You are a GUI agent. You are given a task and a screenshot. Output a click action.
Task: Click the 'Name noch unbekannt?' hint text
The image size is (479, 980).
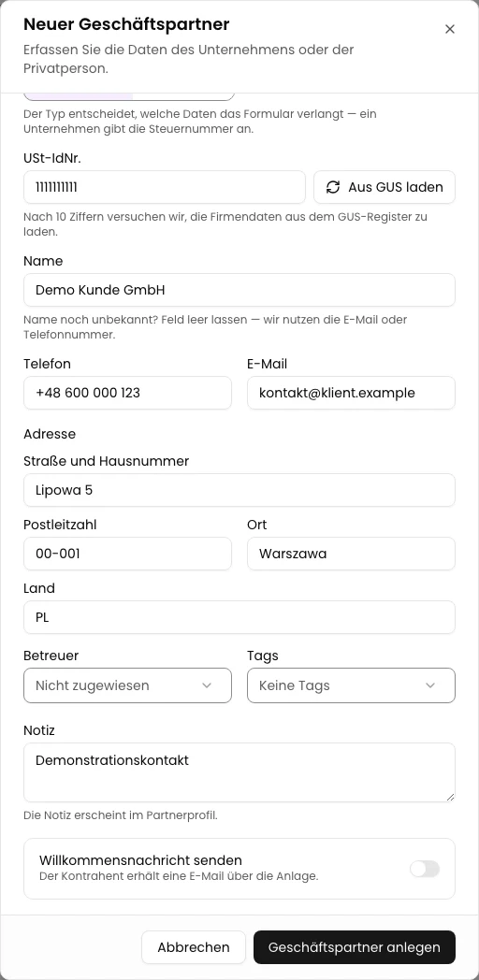tap(215, 327)
